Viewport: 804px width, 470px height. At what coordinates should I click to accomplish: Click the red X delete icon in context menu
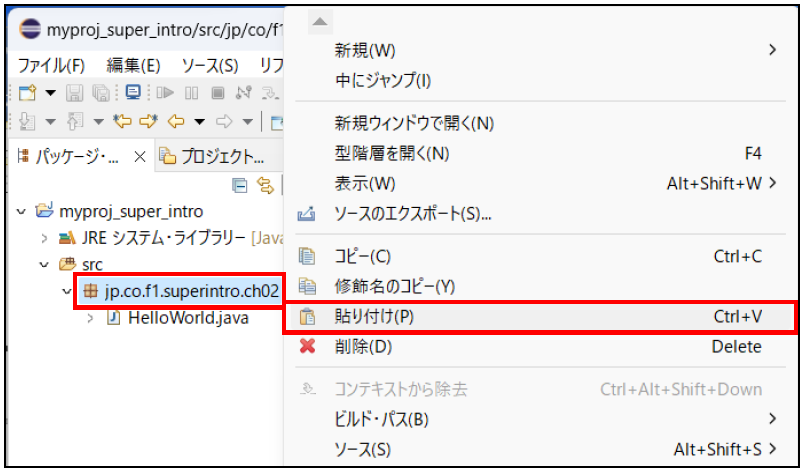[308, 347]
